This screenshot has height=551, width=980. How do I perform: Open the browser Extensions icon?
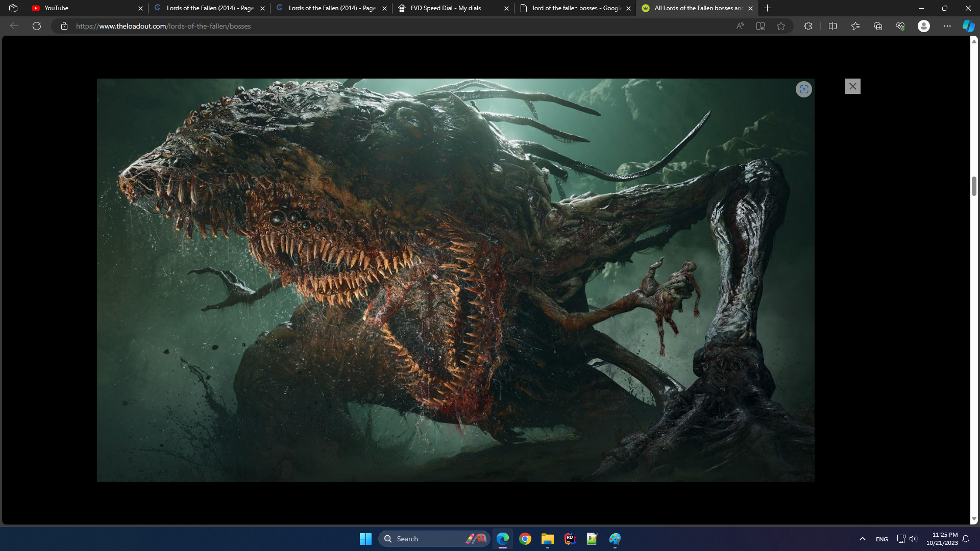tap(808, 26)
